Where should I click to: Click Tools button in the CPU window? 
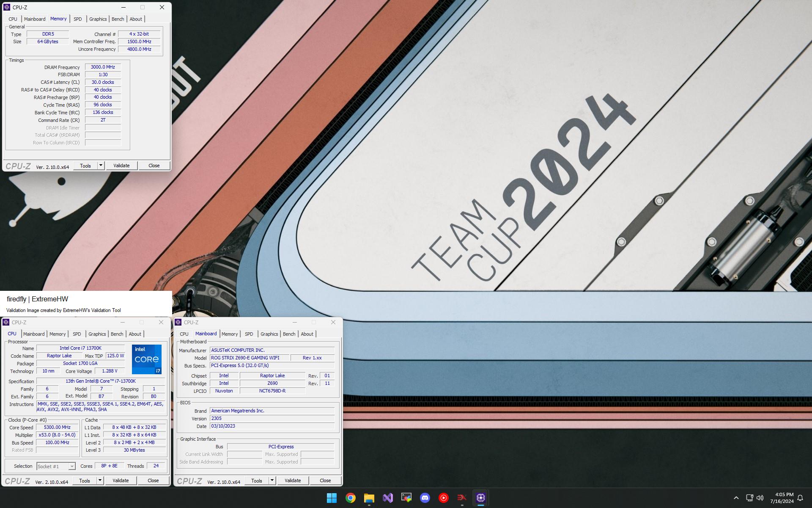coord(85,480)
